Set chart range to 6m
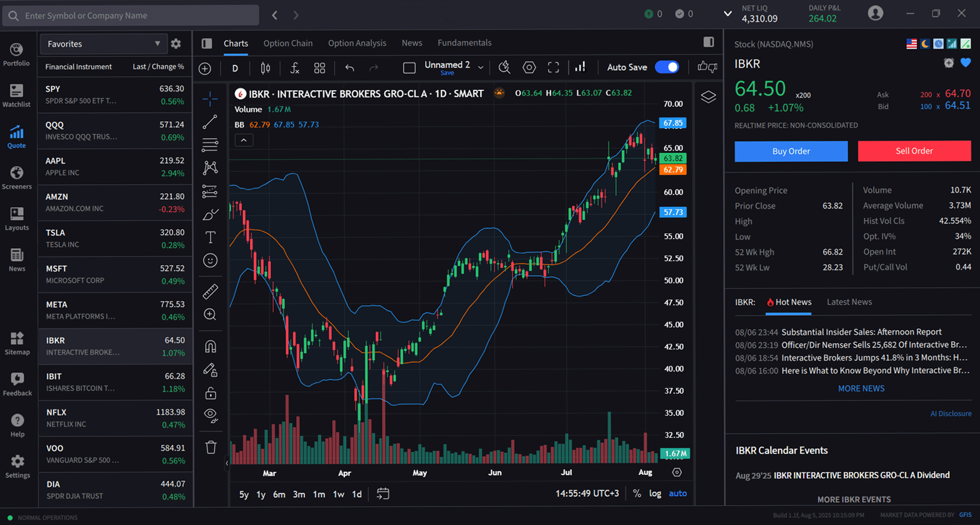 pyautogui.click(x=279, y=494)
